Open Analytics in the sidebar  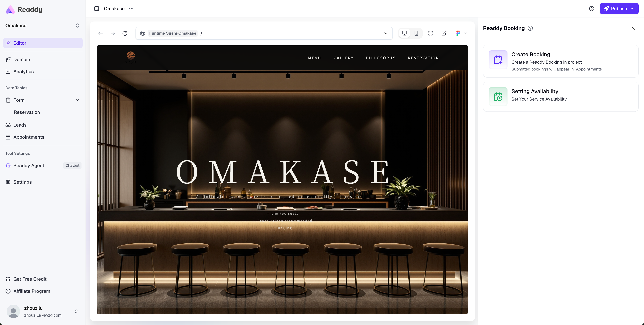click(23, 72)
